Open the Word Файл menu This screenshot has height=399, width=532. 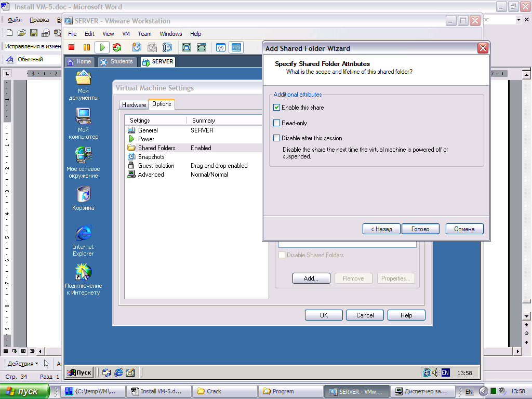(15, 20)
